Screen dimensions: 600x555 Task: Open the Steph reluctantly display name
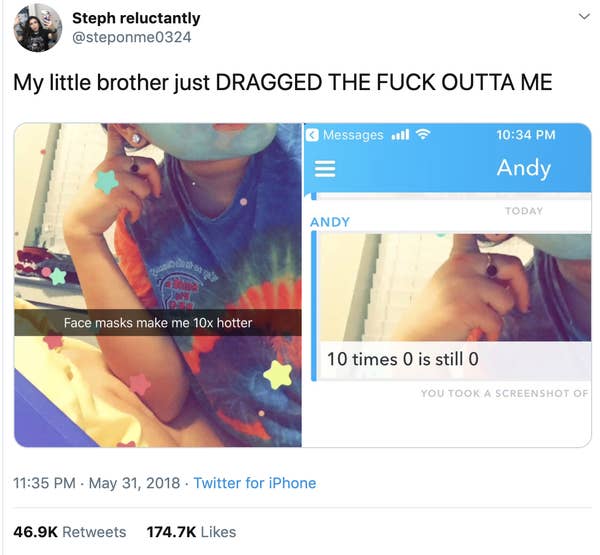136,18
